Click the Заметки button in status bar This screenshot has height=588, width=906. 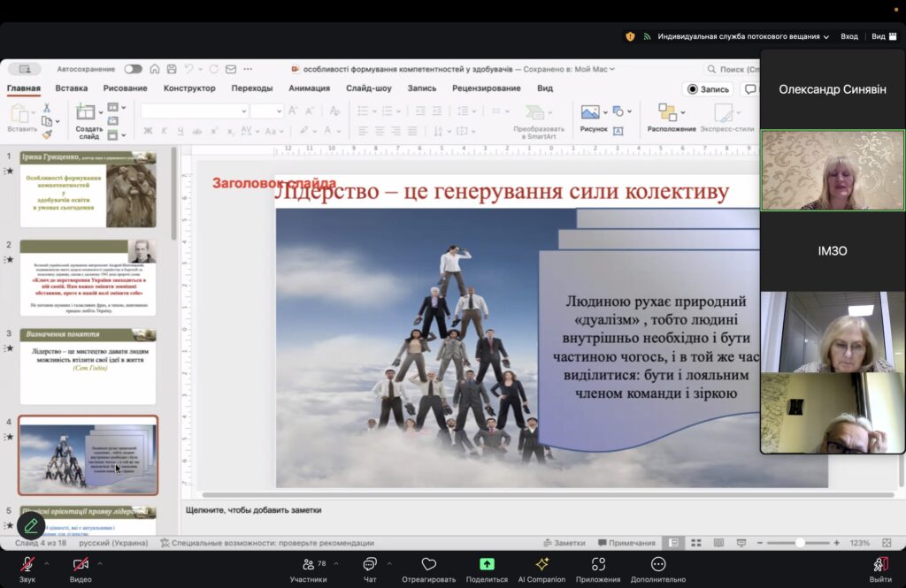tap(564, 543)
